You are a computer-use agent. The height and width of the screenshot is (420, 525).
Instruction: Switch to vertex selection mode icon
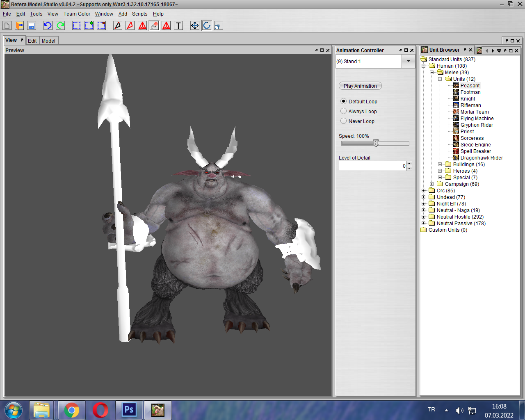tap(118, 25)
